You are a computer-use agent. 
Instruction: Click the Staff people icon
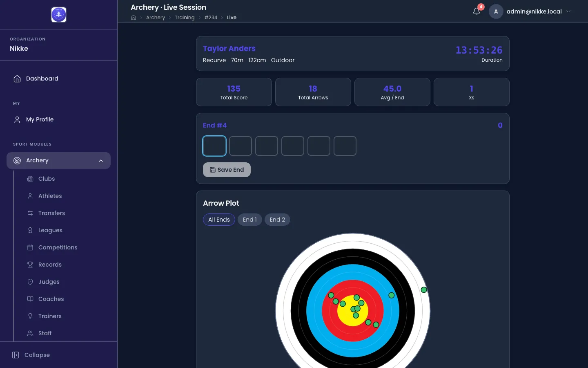[x=30, y=333]
